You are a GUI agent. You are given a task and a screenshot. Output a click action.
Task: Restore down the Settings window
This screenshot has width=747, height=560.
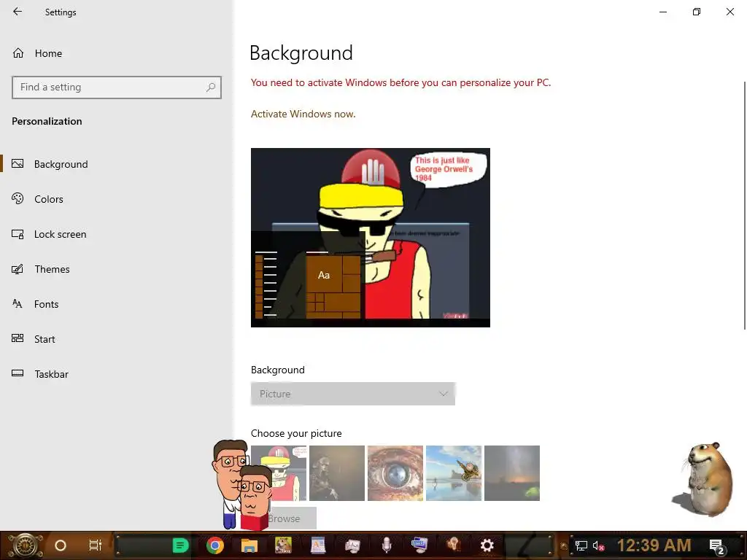tap(697, 12)
